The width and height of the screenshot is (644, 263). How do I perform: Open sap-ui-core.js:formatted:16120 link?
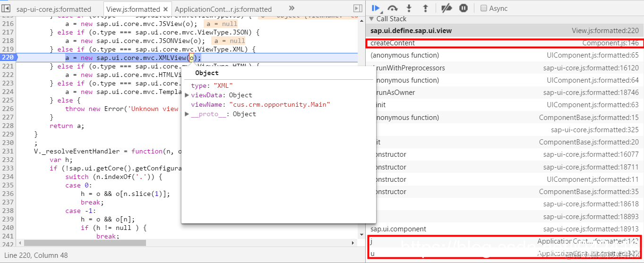pos(591,68)
